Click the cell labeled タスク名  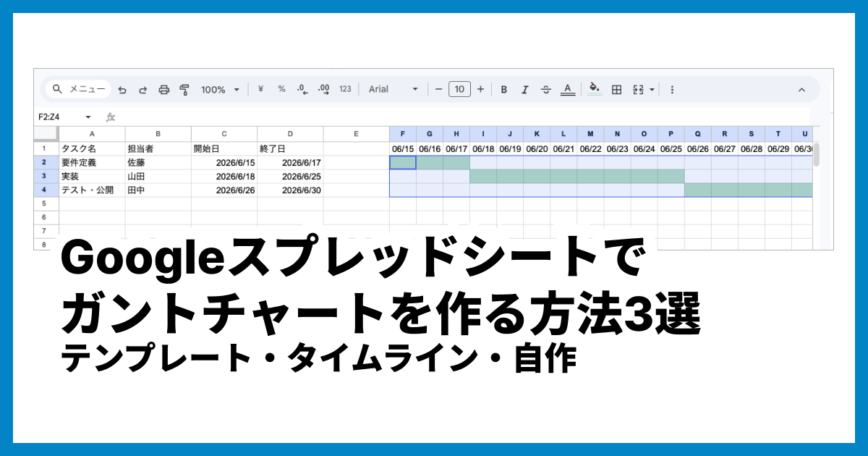[92, 148]
